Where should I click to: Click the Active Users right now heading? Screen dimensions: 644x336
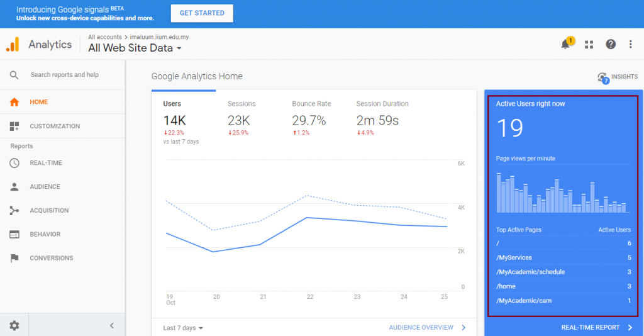point(530,104)
